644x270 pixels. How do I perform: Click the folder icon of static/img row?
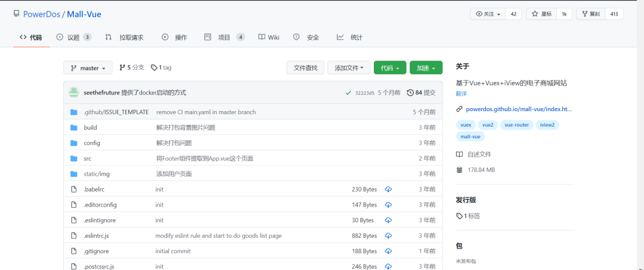point(74,174)
